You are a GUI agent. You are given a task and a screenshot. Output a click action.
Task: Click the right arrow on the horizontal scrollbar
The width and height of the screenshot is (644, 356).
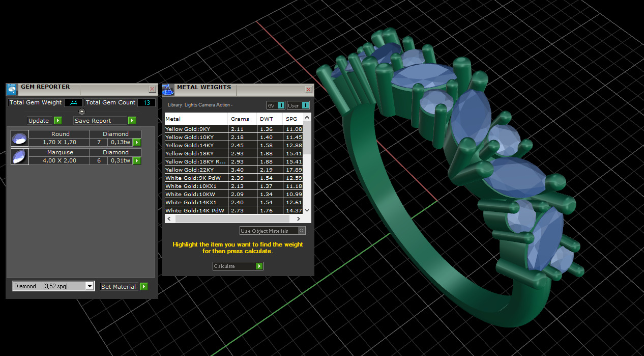[x=299, y=218]
